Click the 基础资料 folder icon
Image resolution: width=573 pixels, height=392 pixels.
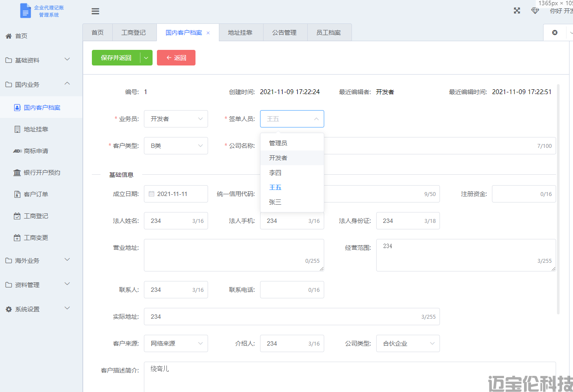[9, 60]
